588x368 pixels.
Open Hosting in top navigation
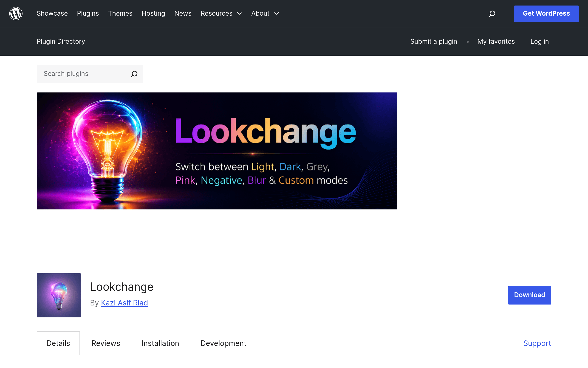(x=153, y=14)
